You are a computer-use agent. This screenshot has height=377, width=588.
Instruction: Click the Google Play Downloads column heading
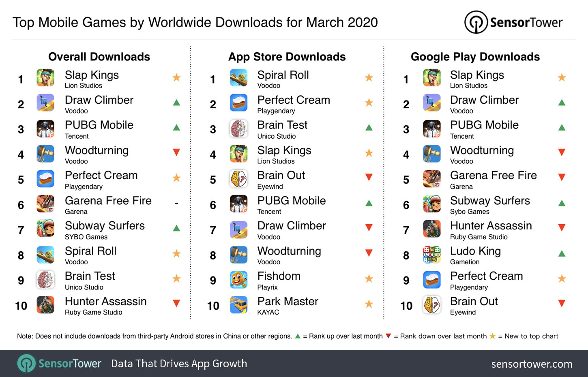pos(475,57)
